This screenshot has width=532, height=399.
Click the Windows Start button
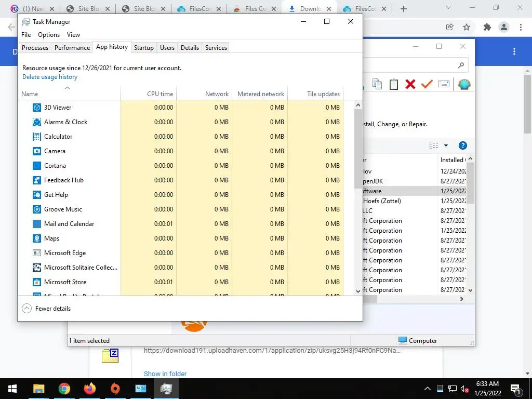[12, 389]
